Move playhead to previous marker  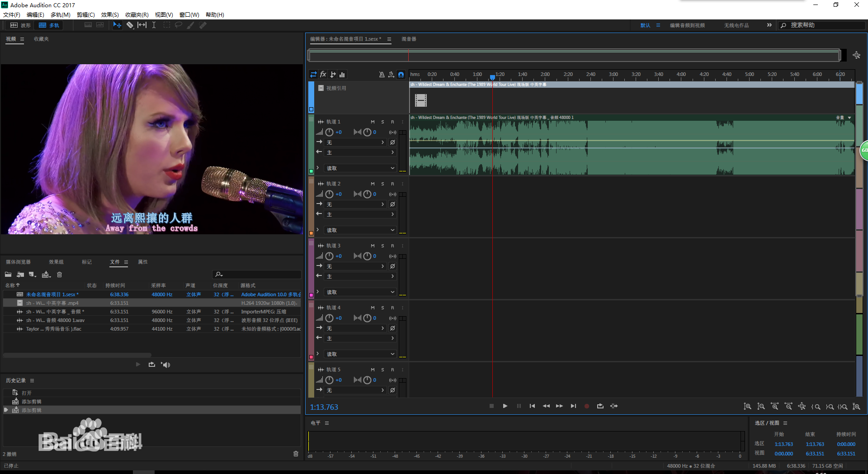pyautogui.click(x=532, y=406)
